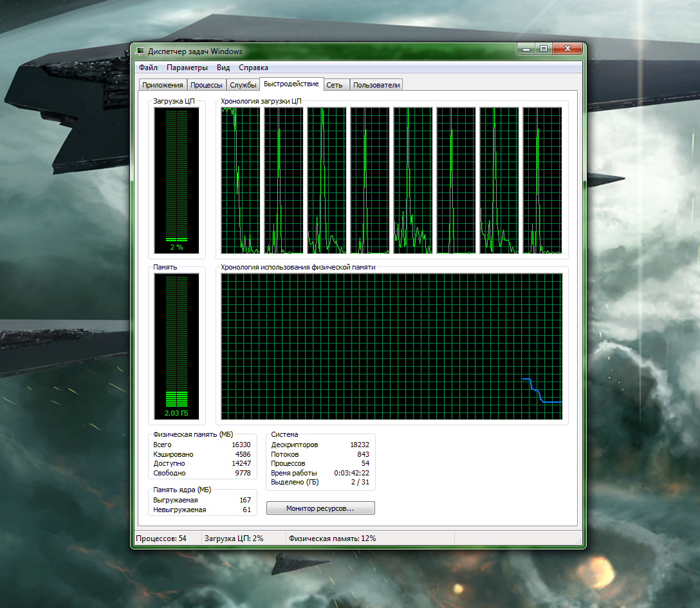Select the Быстродействие tab
Image resolution: width=700 pixels, height=608 pixels.
[x=291, y=84]
